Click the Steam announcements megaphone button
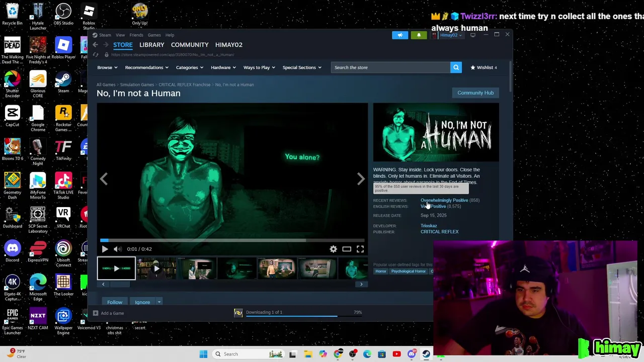The image size is (644, 362). click(400, 35)
